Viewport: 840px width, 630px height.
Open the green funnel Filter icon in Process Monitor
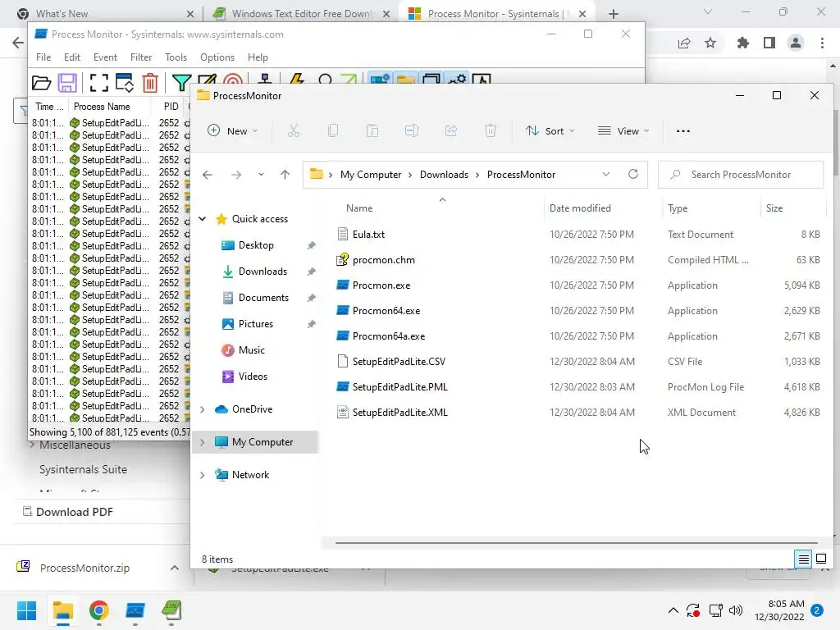181,82
